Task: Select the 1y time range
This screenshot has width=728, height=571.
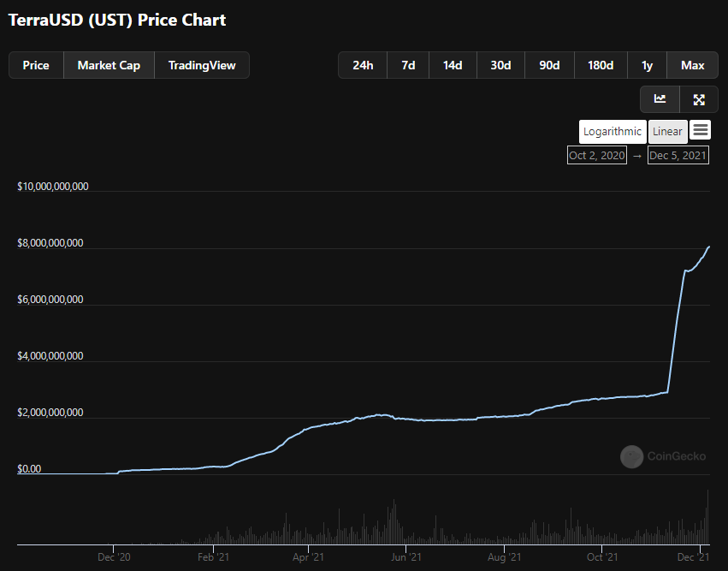Action: click(647, 65)
